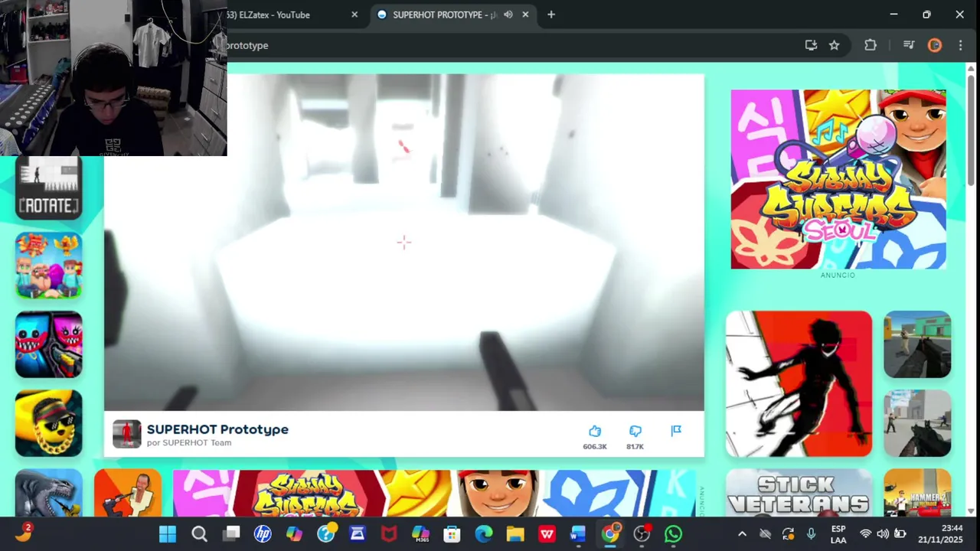Open WPS Office from taskbar
Viewport: 980px width, 551px height.
pyautogui.click(x=547, y=534)
